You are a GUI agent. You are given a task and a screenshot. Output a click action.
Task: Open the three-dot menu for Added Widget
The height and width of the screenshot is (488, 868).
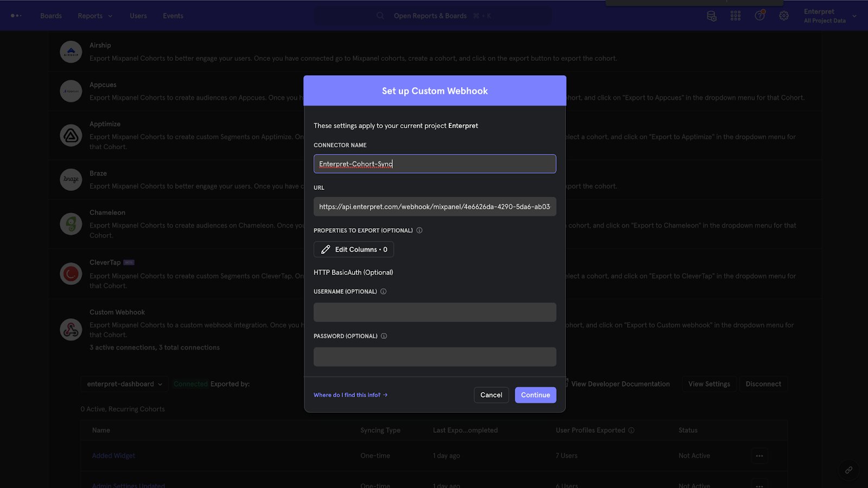759,456
